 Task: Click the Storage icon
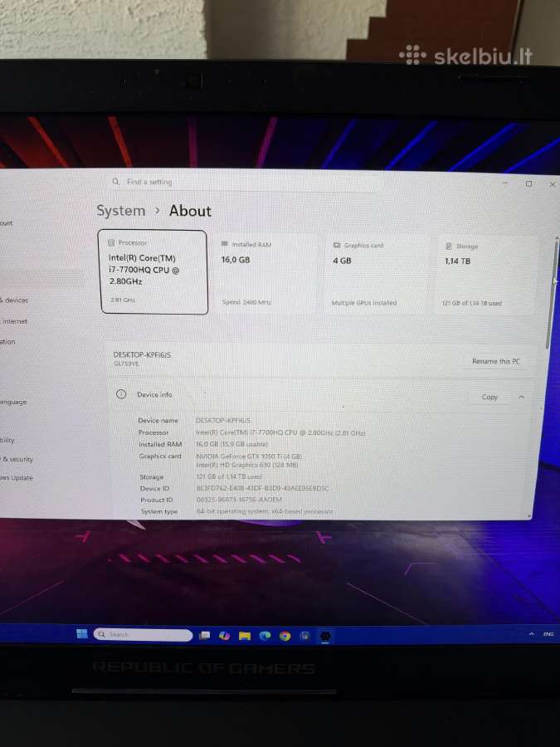tap(449, 246)
